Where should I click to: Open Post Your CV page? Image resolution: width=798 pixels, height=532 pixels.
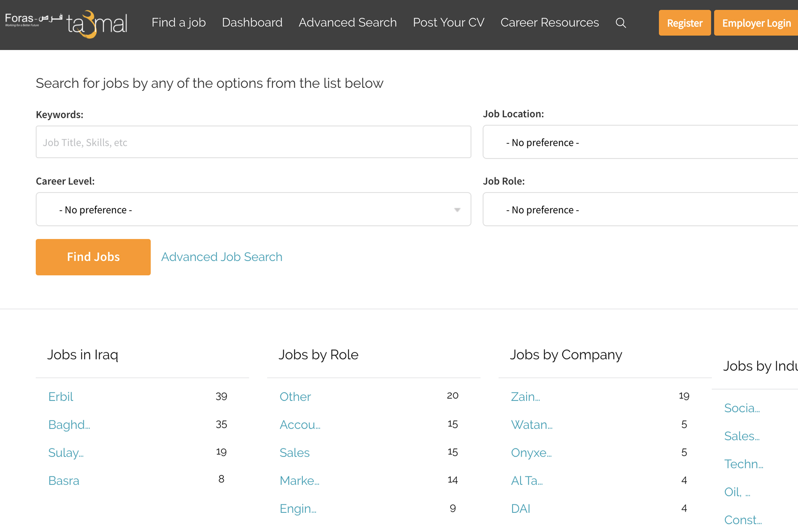(448, 22)
